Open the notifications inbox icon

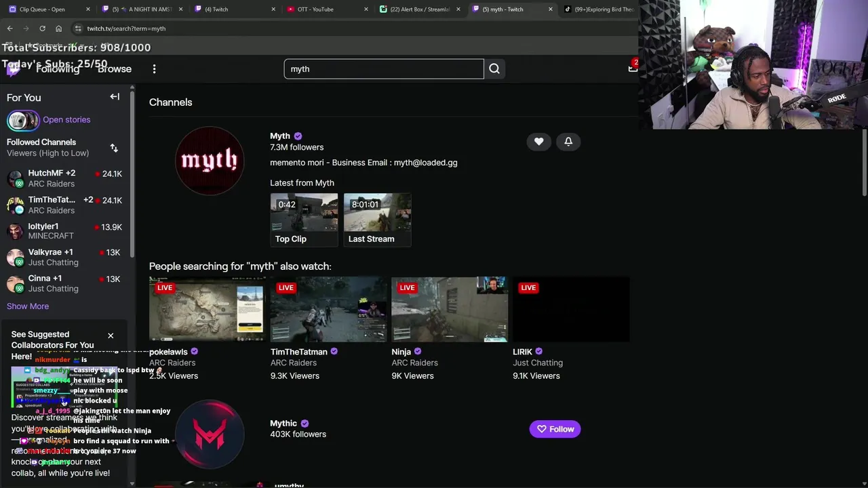(x=633, y=67)
